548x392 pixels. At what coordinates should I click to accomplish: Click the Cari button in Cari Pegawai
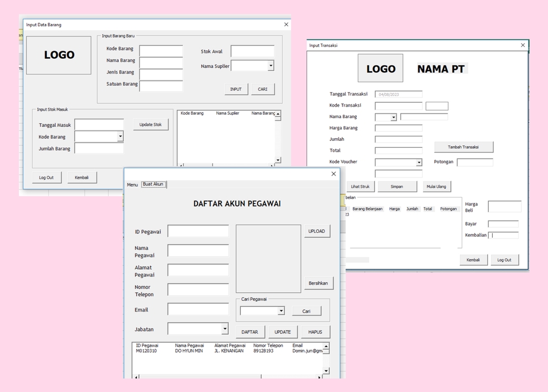(306, 311)
